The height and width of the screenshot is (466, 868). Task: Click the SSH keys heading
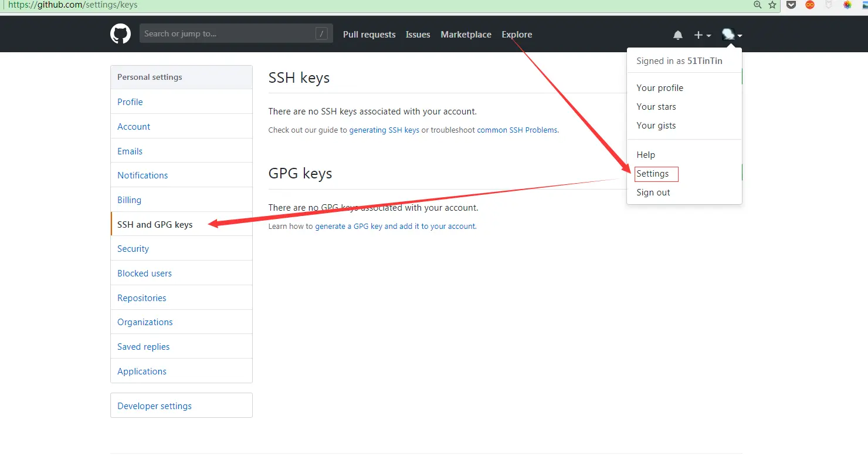(299, 78)
